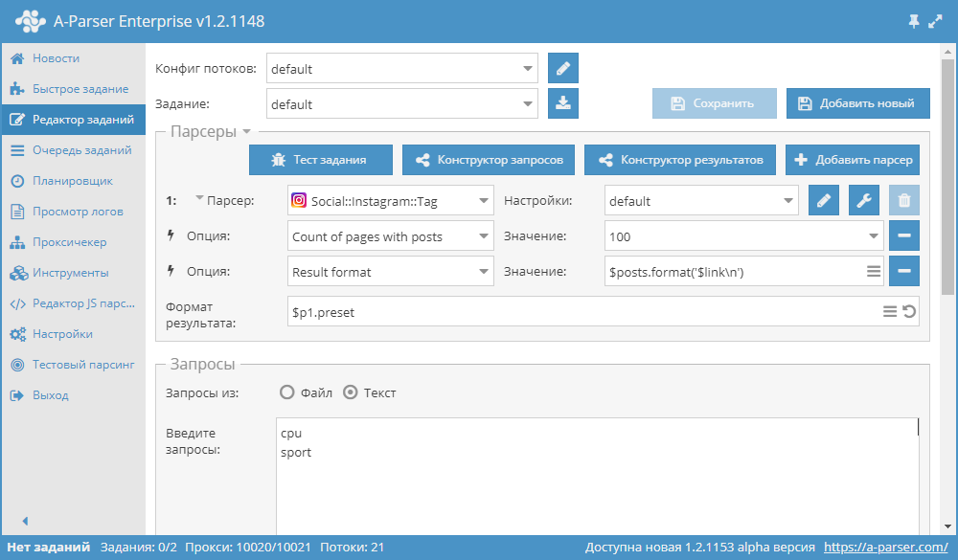This screenshot has height=560, width=958.
Task: Collapse sidebar with left arrow
Action: pyautogui.click(x=25, y=521)
